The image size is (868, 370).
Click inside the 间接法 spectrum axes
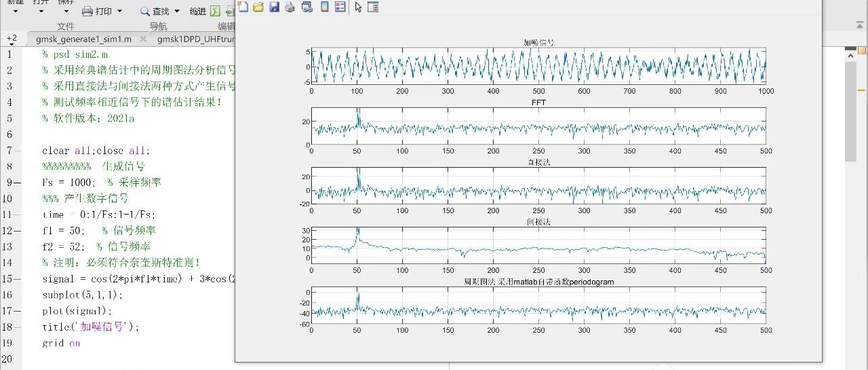(x=538, y=245)
